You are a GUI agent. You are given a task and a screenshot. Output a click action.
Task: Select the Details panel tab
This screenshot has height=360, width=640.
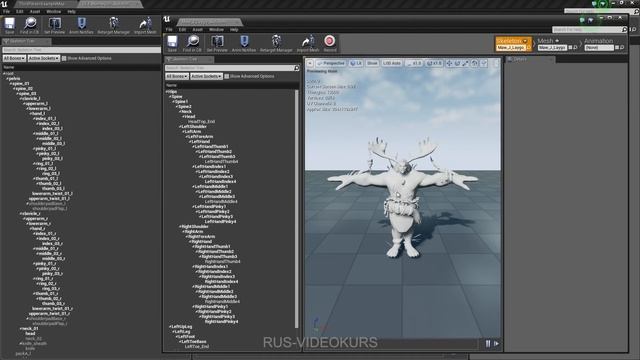pyautogui.click(x=529, y=59)
